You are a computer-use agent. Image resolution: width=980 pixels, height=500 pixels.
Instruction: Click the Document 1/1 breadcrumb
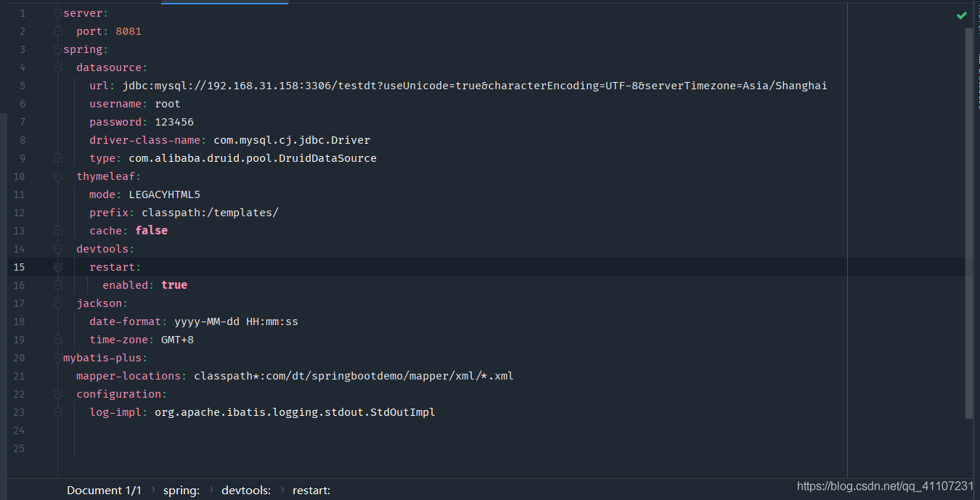[x=104, y=491]
